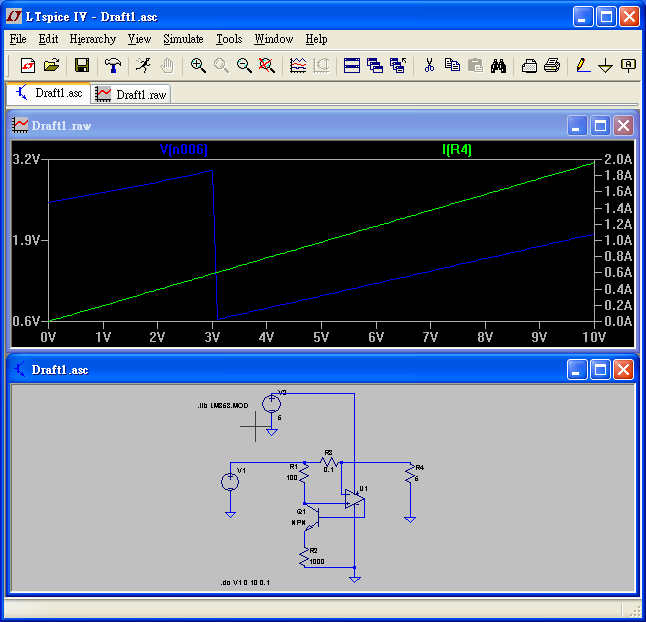Screen dimensions: 646x622
Task: Cascade windows using the toolbar icon
Action: point(375,65)
